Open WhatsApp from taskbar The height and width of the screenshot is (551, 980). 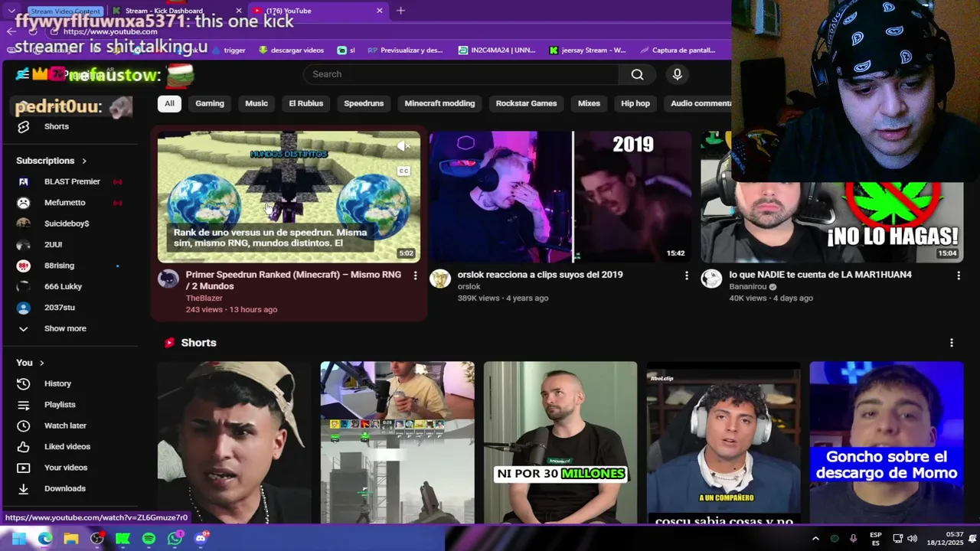click(175, 539)
